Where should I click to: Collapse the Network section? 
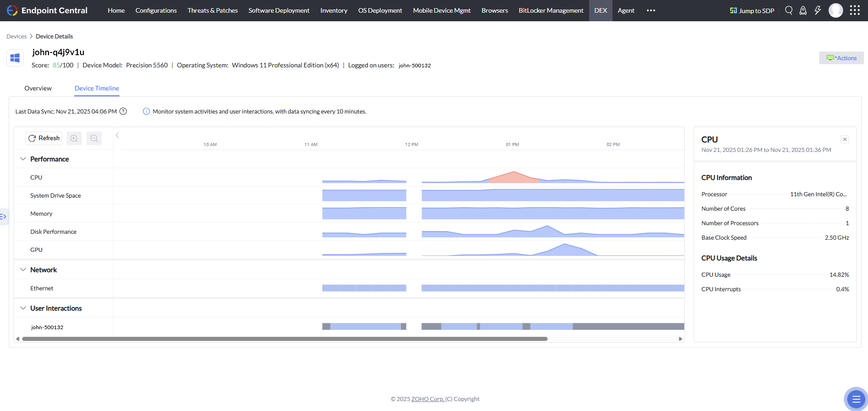23,269
